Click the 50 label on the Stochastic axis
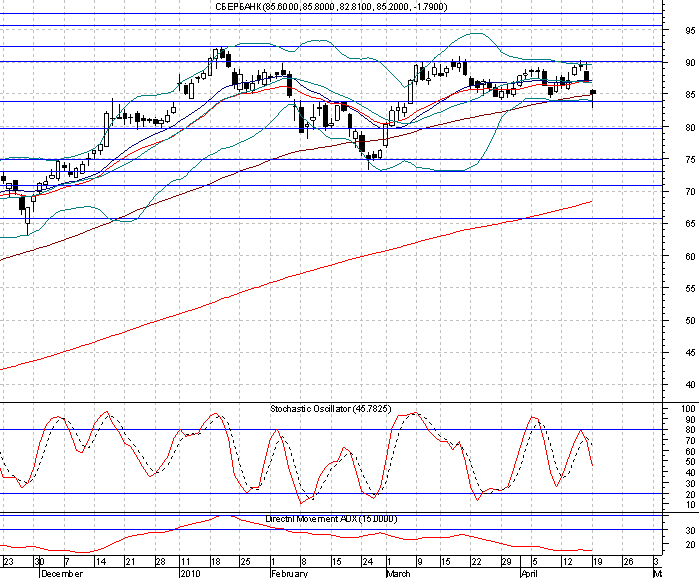Viewport: 699px width, 578px height. tap(690, 462)
